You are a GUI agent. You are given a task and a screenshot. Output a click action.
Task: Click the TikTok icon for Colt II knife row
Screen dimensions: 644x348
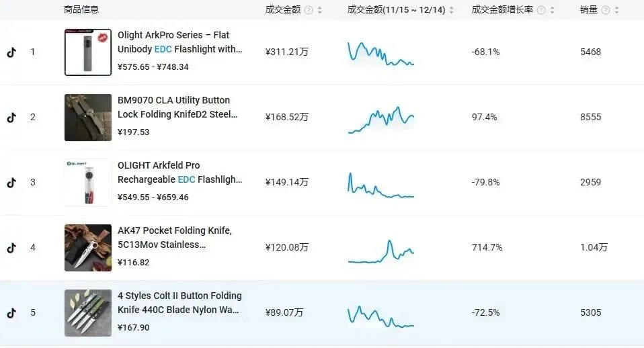11,313
